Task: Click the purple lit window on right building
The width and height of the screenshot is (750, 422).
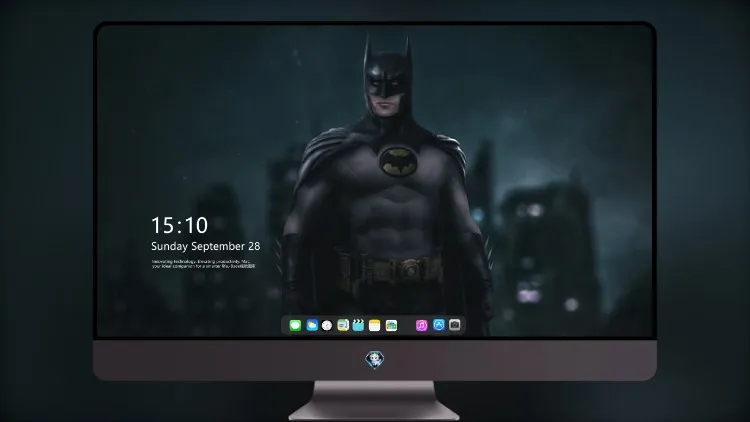Action: (x=528, y=295)
